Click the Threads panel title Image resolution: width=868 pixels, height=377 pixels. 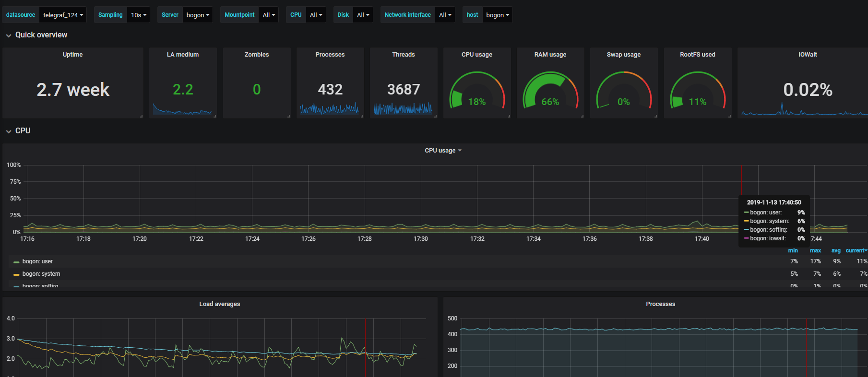point(404,55)
